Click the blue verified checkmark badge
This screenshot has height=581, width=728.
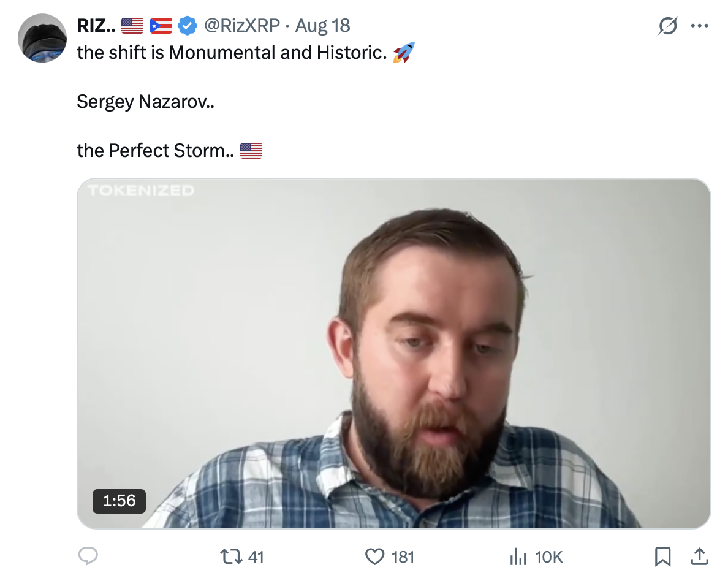188,26
